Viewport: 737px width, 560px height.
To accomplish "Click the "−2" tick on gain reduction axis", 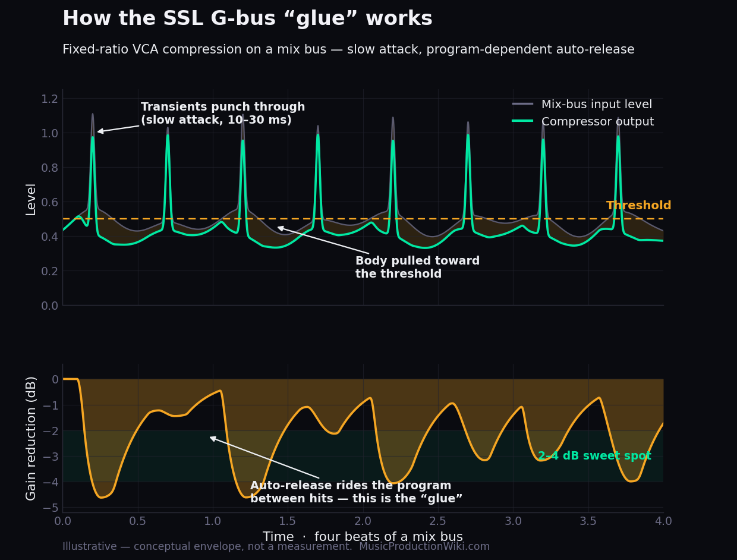I will [x=52, y=430].
